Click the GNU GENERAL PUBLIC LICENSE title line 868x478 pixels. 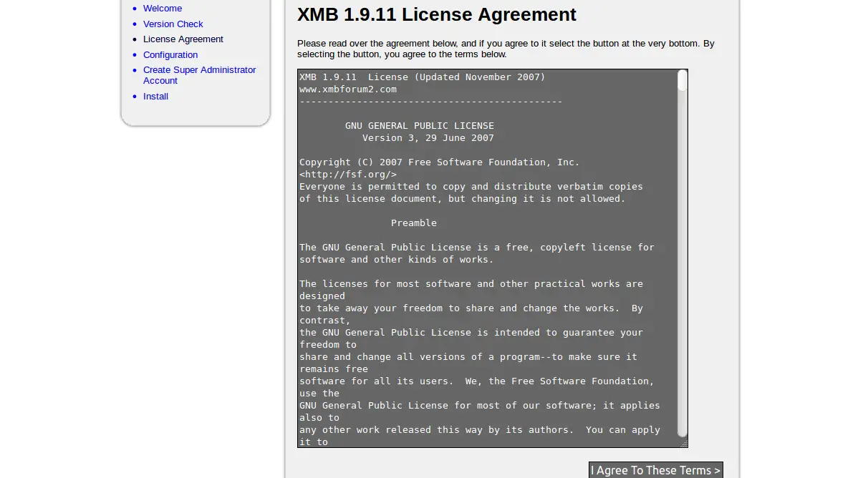pos(420,126)
